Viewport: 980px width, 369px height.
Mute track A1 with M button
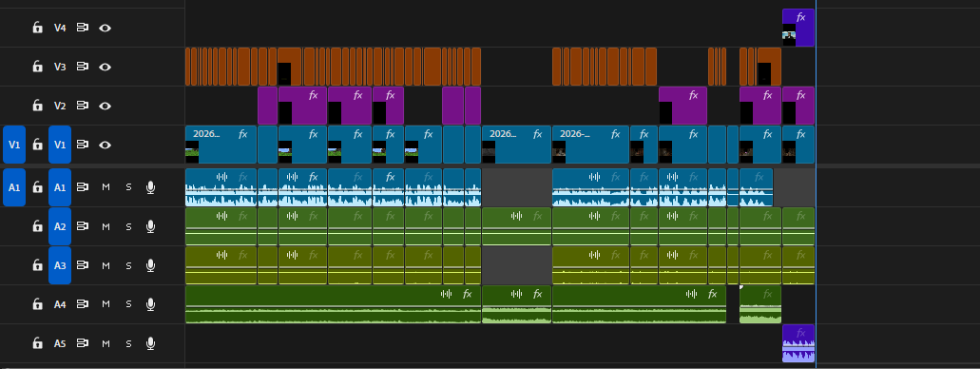[106, 187]
